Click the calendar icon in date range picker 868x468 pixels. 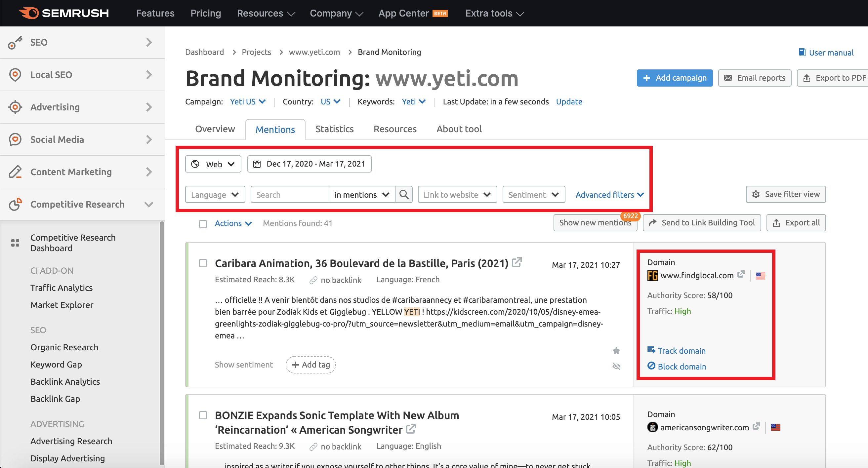tap(257, 164)
